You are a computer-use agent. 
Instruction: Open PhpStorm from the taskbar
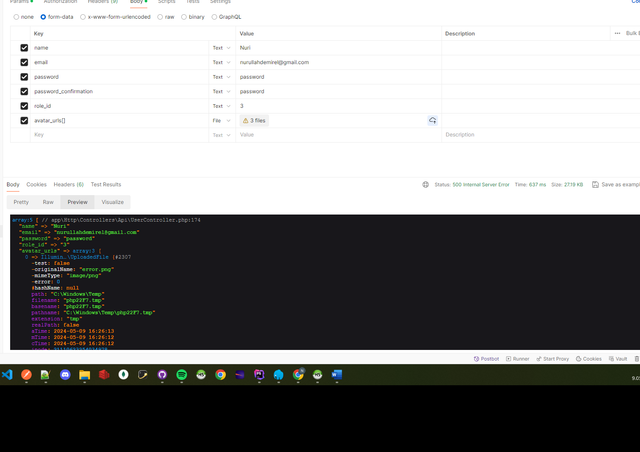tap(259, 374)
